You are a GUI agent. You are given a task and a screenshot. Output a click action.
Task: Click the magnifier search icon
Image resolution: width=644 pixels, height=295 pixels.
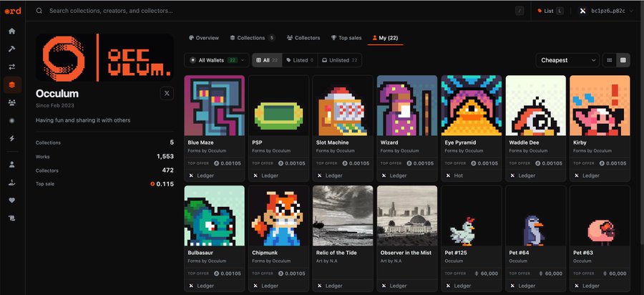click(x=39, y=11)
